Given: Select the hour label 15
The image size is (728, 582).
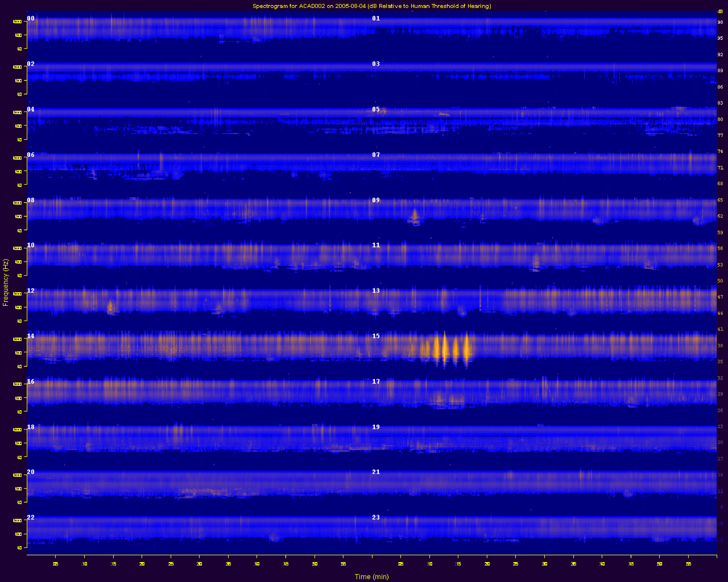Looking at the screenshot, I should pos(376,336).
